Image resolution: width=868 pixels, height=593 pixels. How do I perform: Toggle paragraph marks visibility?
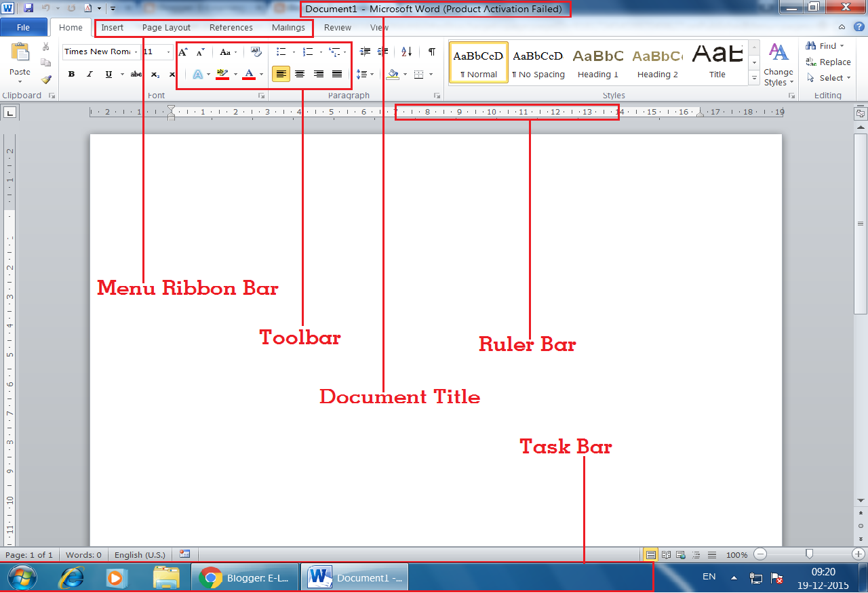click(432, 52)
